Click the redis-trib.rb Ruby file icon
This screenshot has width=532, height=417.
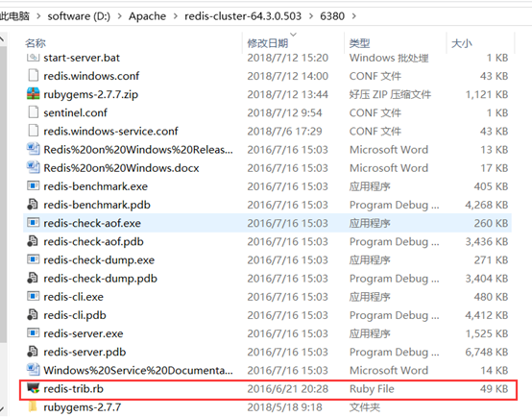pyautogui.click(x=33, y=388)
